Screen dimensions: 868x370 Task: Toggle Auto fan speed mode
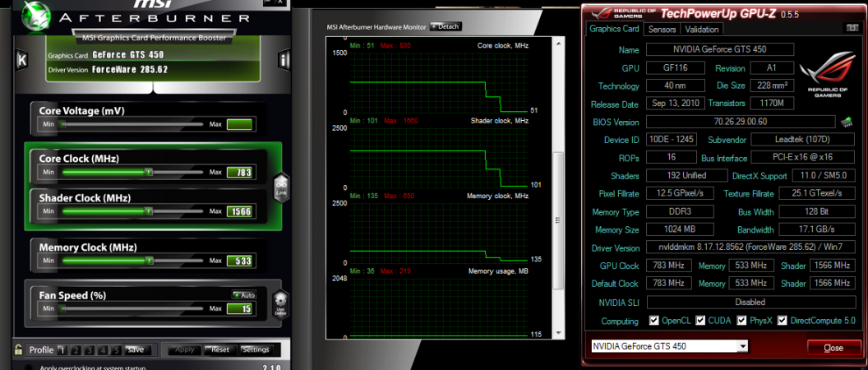click(243, 295)
